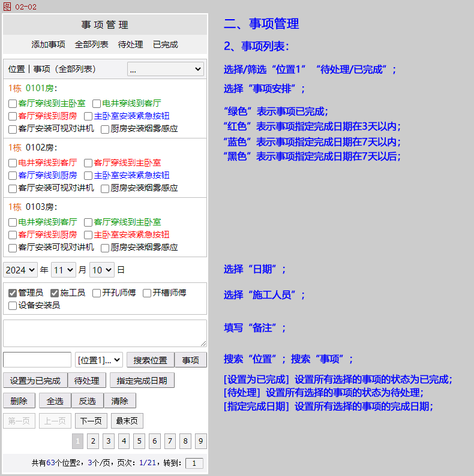Uncheck the 管理员 worker checkbox
The image size is (474, 476).
click(13, 293)
